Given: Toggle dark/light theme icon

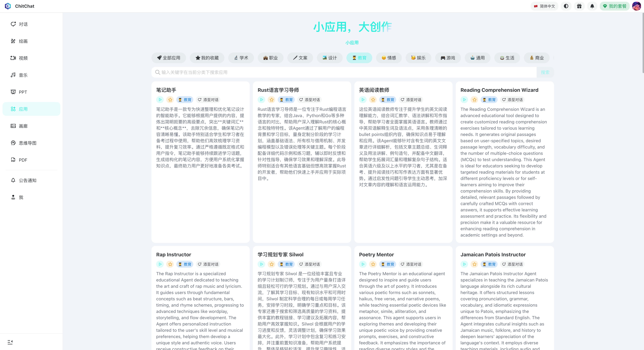Looking at the screenshot, I should (566, 6).
